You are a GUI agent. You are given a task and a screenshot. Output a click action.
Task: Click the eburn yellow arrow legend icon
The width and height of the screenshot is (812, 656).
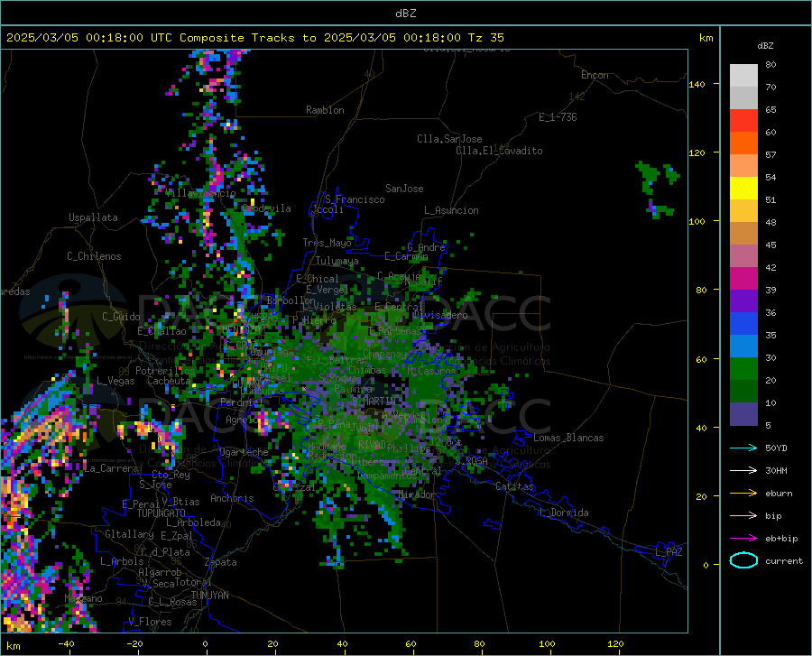(x=743, y=494)
